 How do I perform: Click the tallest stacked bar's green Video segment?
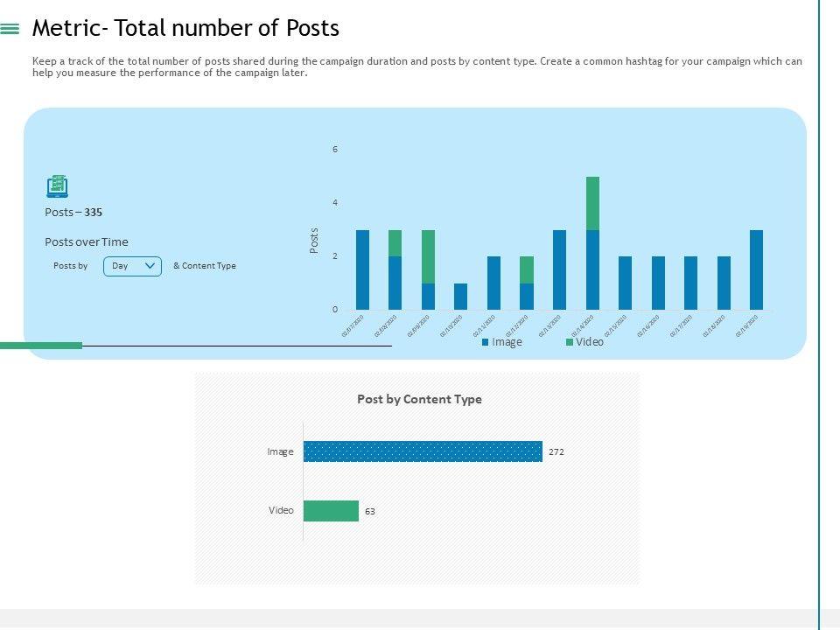592,203
